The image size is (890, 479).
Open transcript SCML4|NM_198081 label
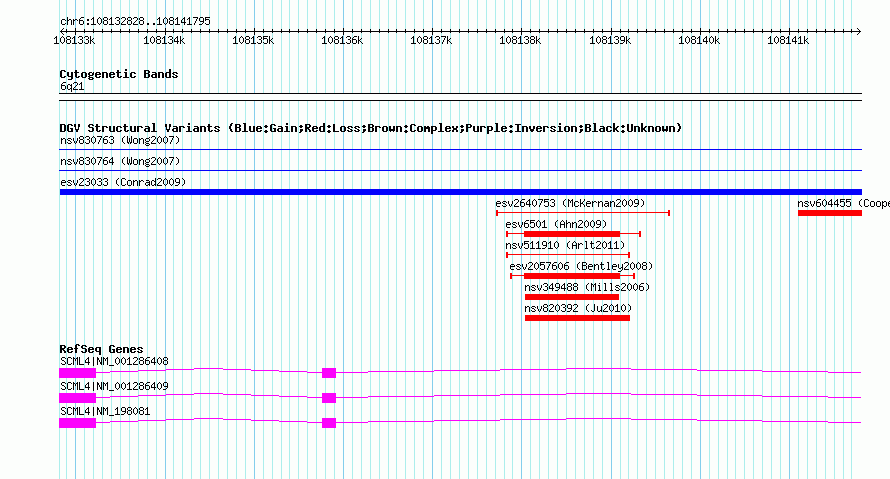(105, 411)
